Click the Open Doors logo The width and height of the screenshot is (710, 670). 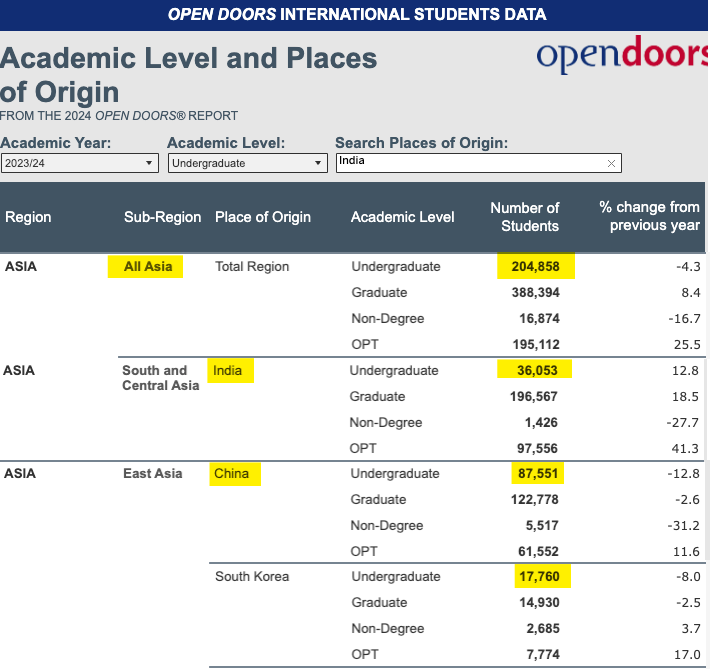[622, 56]
